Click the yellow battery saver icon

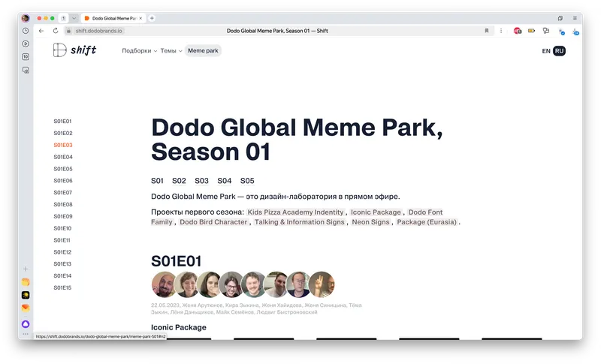tap(531, 31)
